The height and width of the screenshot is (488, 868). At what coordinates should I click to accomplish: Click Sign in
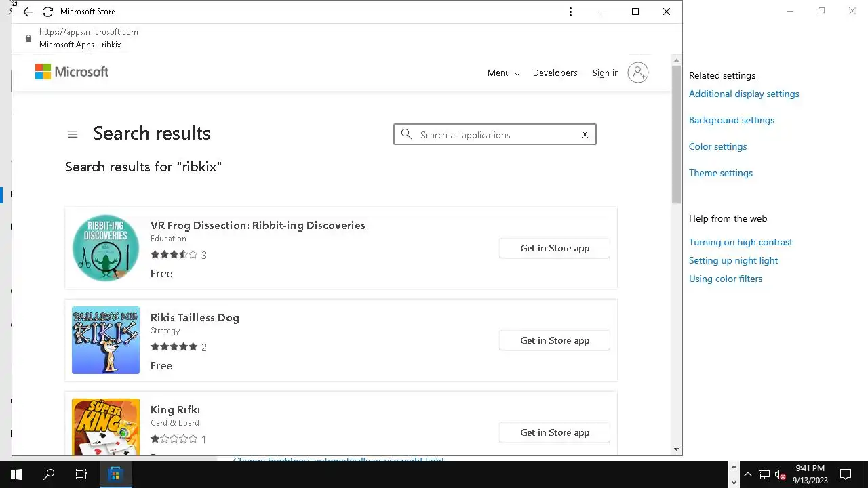pyautogui.click(x=606, y=73)
